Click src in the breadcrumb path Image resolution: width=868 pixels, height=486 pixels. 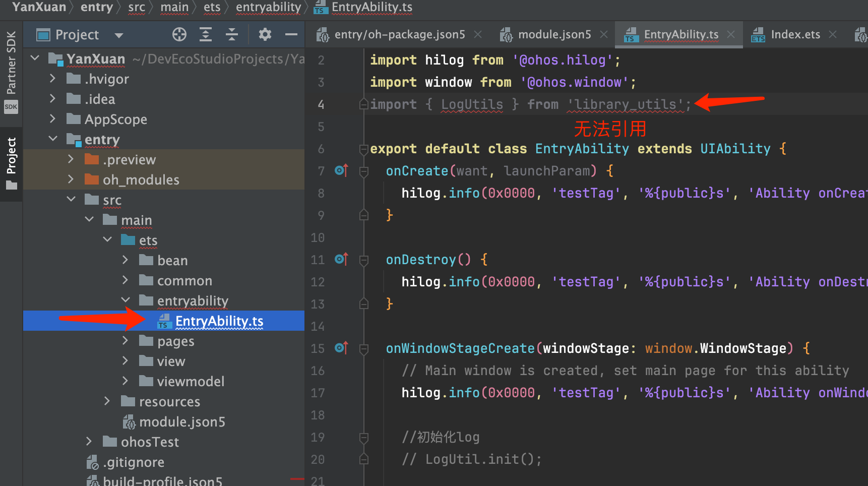click(x=137, y=7)
